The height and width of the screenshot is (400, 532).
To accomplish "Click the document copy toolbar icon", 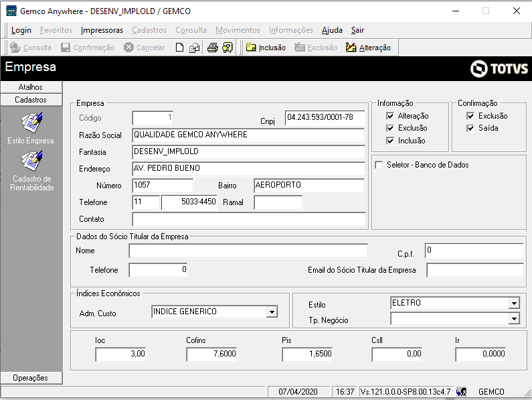I will click(195, 48).
